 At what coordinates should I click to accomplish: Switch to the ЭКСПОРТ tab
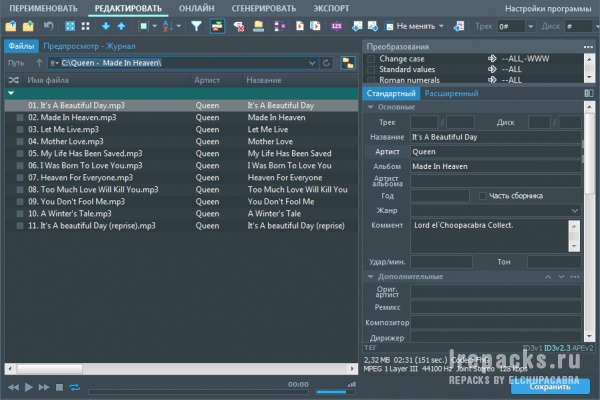point(331,8)
